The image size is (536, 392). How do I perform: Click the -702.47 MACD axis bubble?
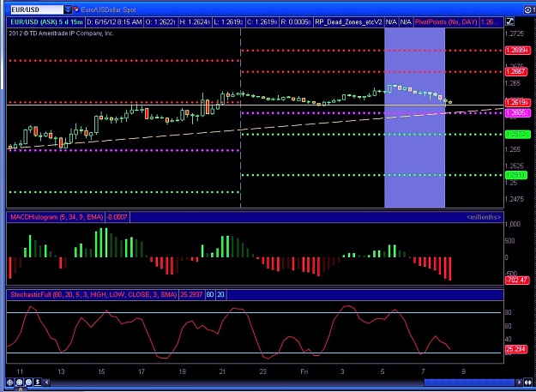[x=518, y=280]
